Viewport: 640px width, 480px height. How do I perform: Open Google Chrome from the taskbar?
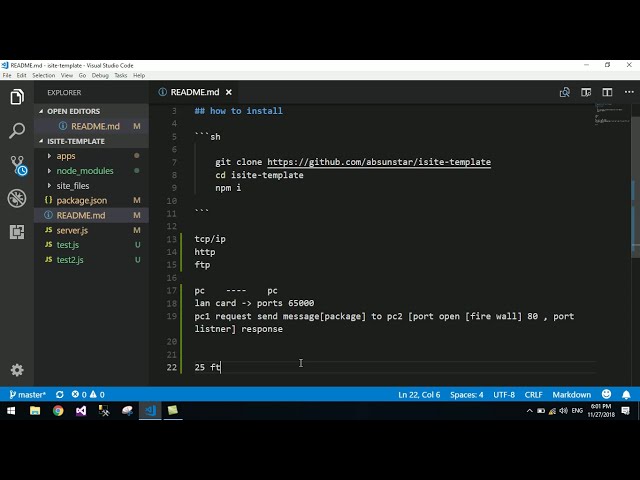(58, 411)
